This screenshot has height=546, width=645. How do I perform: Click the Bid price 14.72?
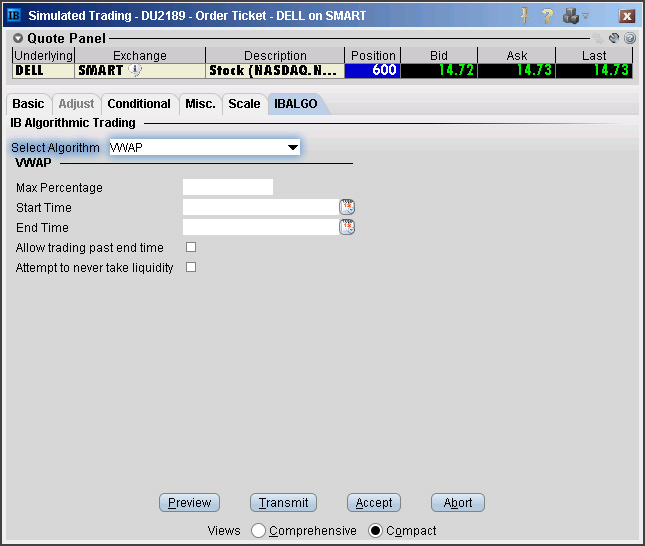439,70
